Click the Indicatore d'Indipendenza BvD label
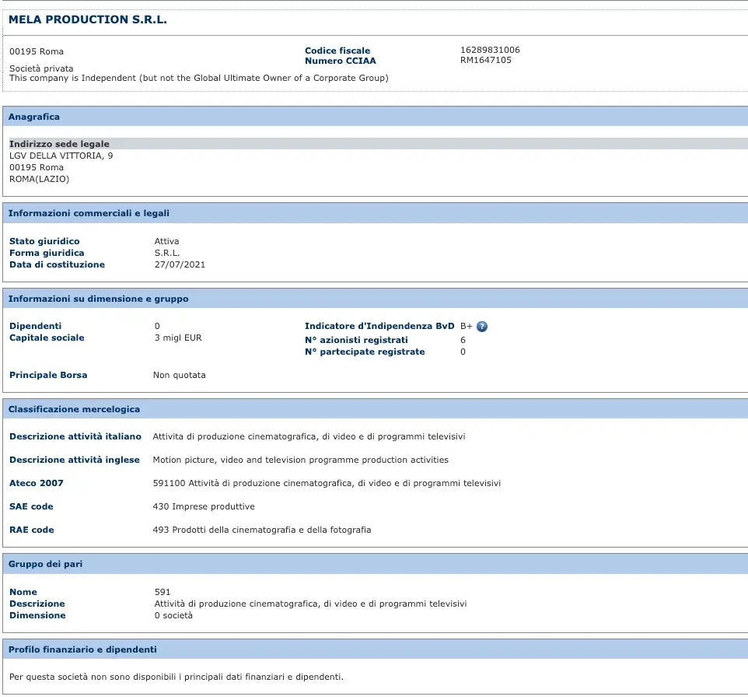The image size is (748, 700). pos(379,326)
